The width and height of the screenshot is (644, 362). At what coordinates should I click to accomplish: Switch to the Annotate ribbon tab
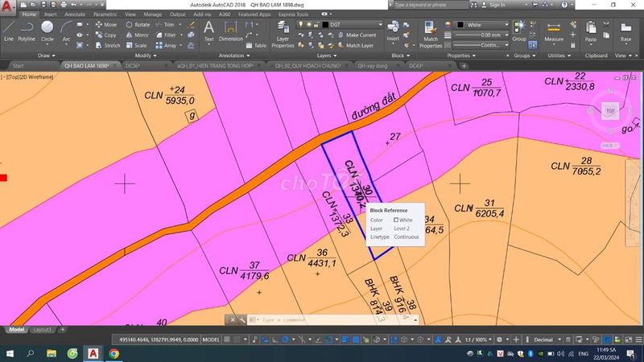pos(75,14)
